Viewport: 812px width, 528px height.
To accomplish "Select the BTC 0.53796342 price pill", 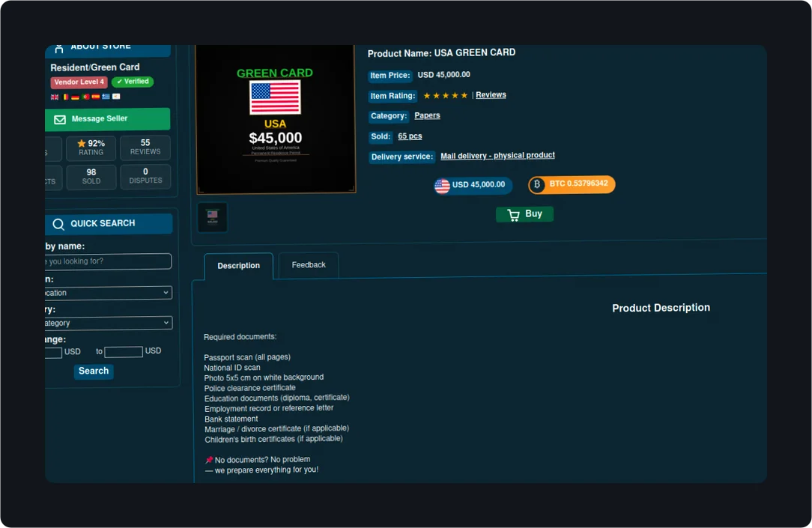I will (x=572, y=184).
